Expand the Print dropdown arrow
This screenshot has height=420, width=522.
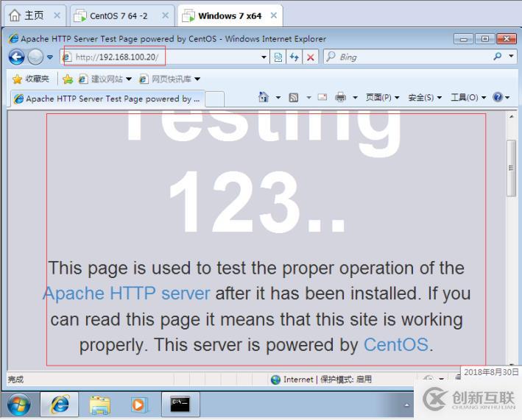(x=355, y=97)
